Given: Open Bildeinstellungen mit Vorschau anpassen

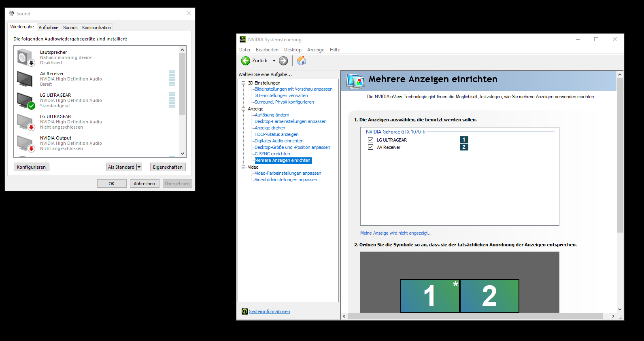Looking at the screenshot, I should point(293,89).
